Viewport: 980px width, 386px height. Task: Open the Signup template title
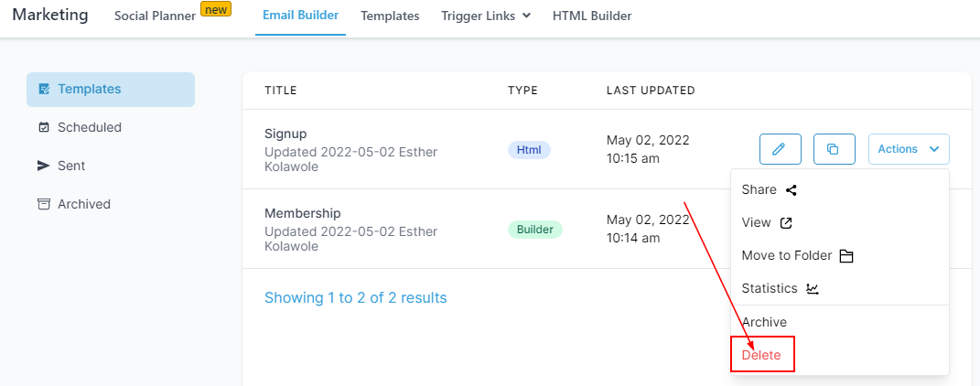tap(285, 134)
